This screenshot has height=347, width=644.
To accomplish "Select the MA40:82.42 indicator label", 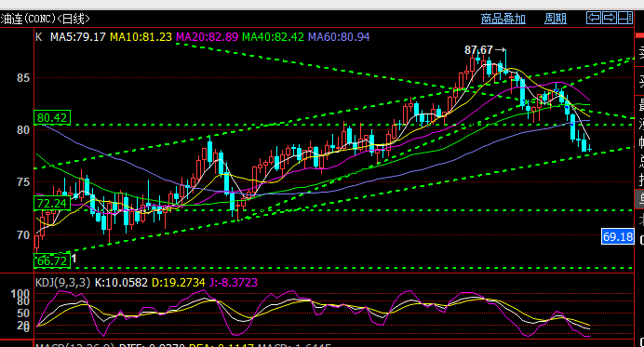I will pyautogui.click(x=273, y=37).
